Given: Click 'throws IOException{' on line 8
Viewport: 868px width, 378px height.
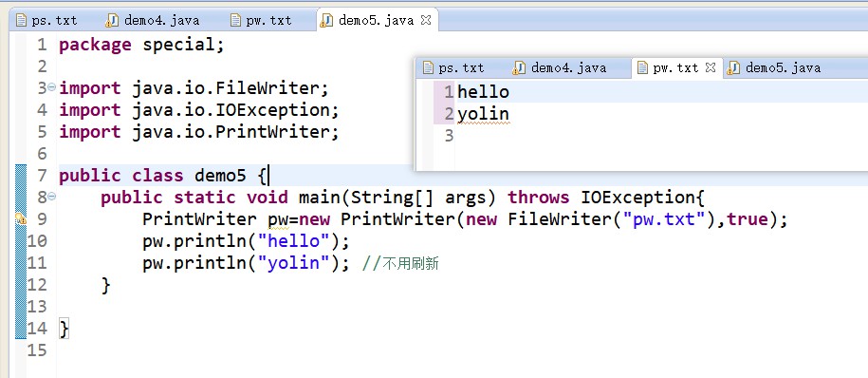Looking at the screenshot, I should pos(606,197).
